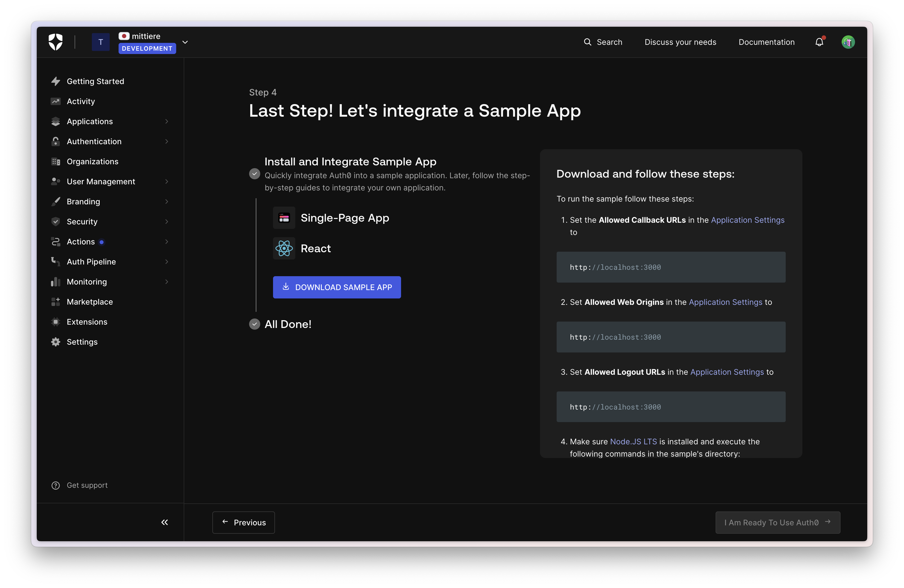The height and width of the screenshot is (588, 904).
Task: Expand the Security sidebar section
Action: tap(166, 221)
